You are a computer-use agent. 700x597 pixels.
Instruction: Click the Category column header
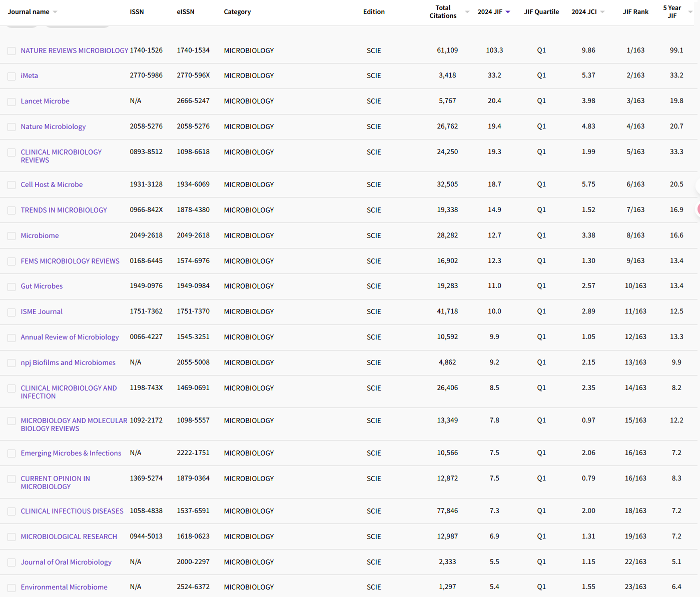(237, 12)
